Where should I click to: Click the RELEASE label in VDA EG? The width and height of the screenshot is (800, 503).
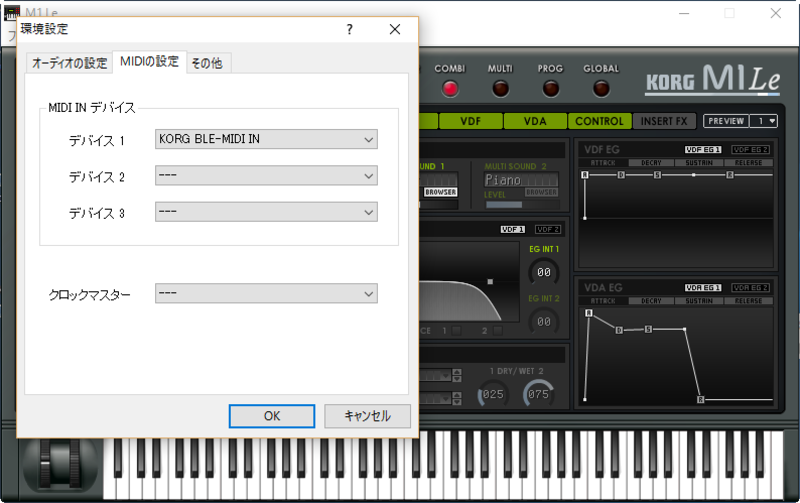tap(748, 301)
